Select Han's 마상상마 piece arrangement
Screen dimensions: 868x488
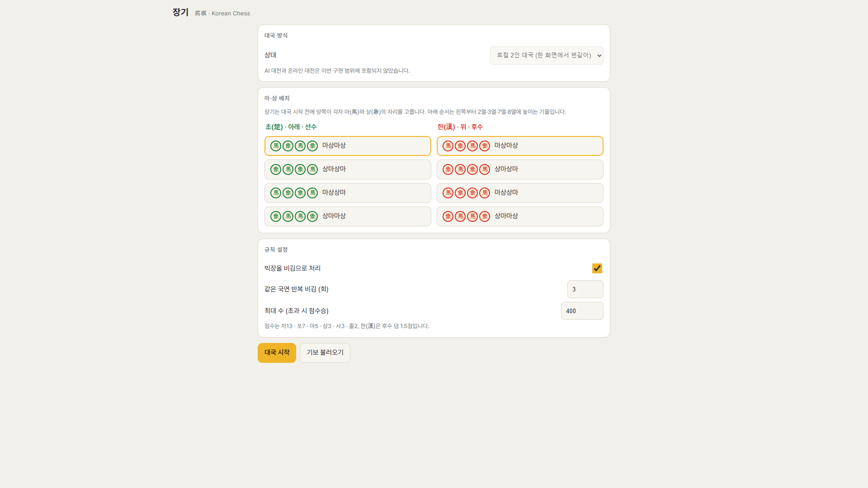[x=520, y=193]
